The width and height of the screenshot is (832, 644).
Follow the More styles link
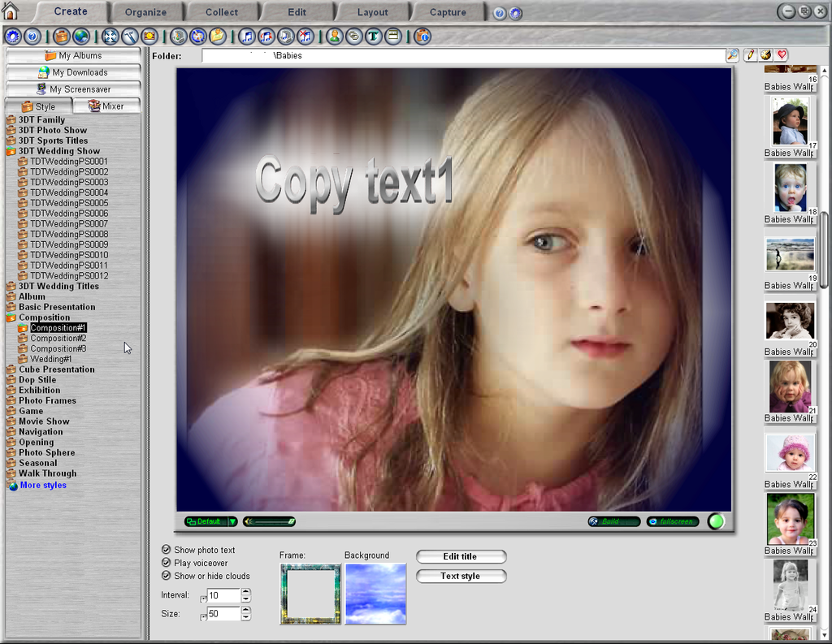43,486
